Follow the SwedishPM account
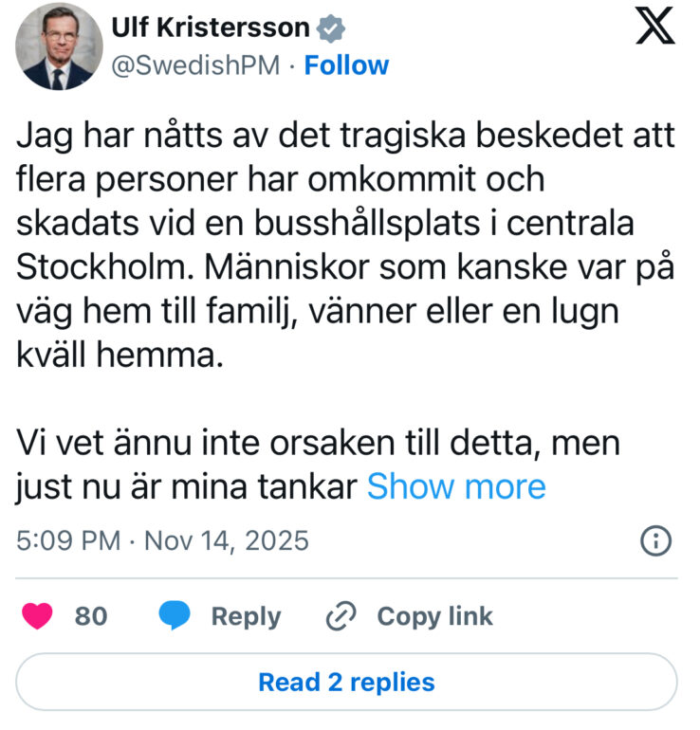Screen dimensions: 700x730 coord(346,65)
